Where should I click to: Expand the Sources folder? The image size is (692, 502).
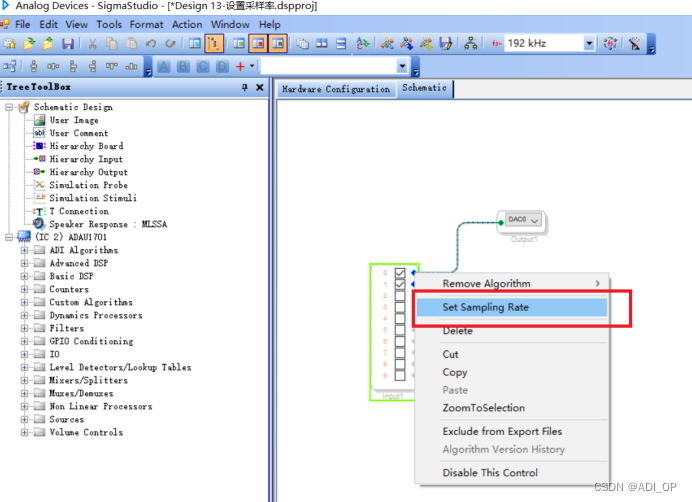click(x=24, y=419)
